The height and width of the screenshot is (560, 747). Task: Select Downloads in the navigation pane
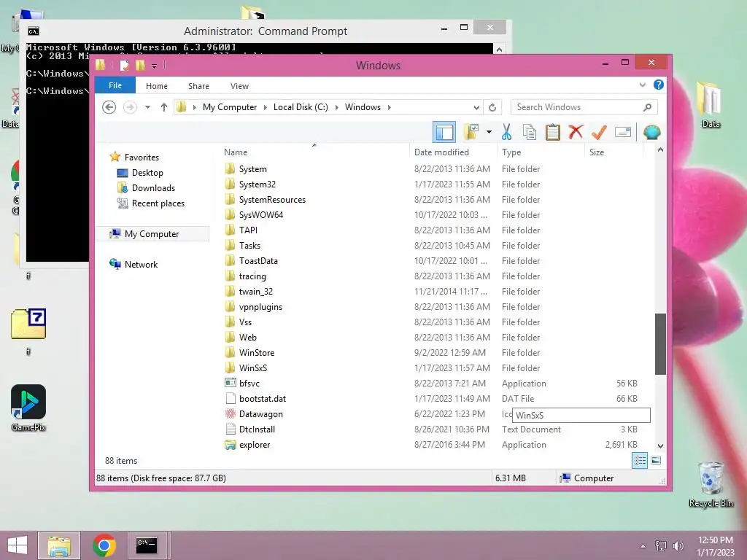pyautogui.click(x=153, y=187)
